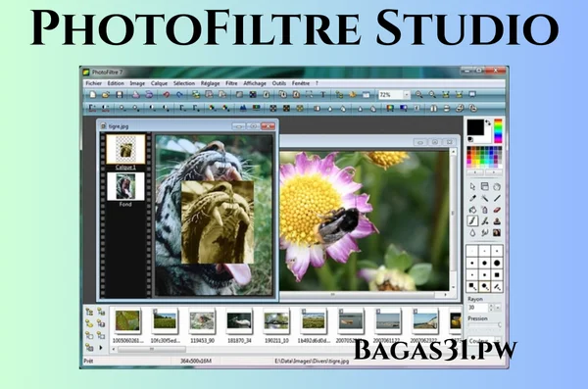Open the 72% zoom dropdown
This screenshot has height=389, width=588.
coord(407,95)
